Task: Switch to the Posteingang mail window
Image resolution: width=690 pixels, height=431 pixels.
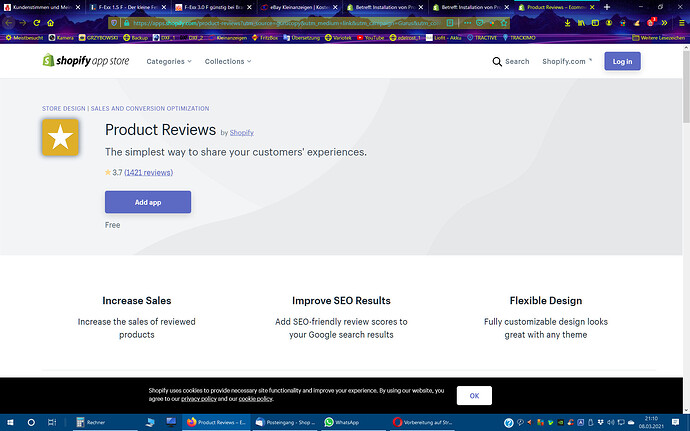Action: coord(285,422)
